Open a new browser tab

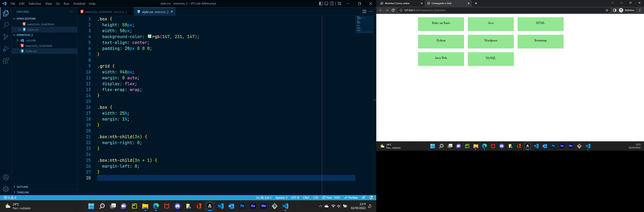click(x=476, y=4)
